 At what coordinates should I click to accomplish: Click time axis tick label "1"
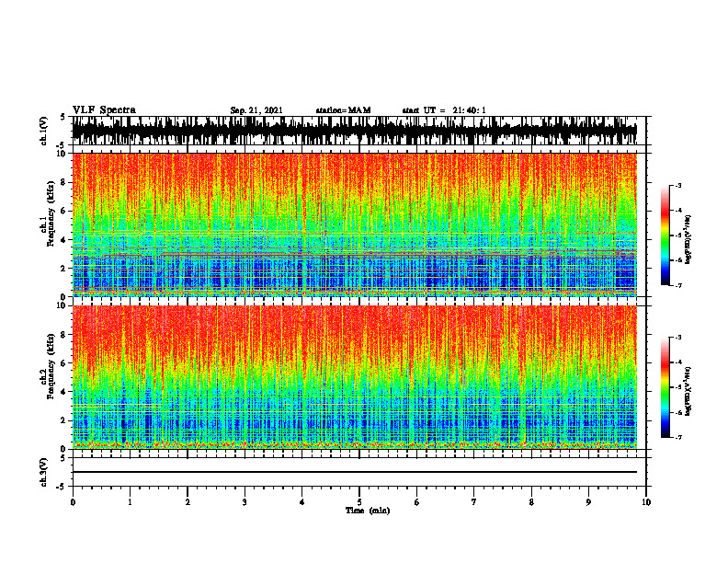pos(130,502)
